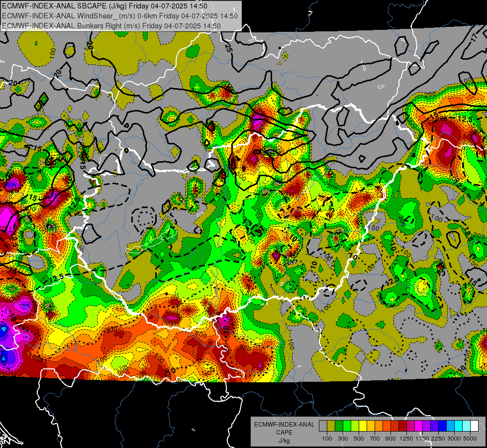487x448 pixels.
Task: Click the legend's 2250 tick label
Action: tap(438, 439)
